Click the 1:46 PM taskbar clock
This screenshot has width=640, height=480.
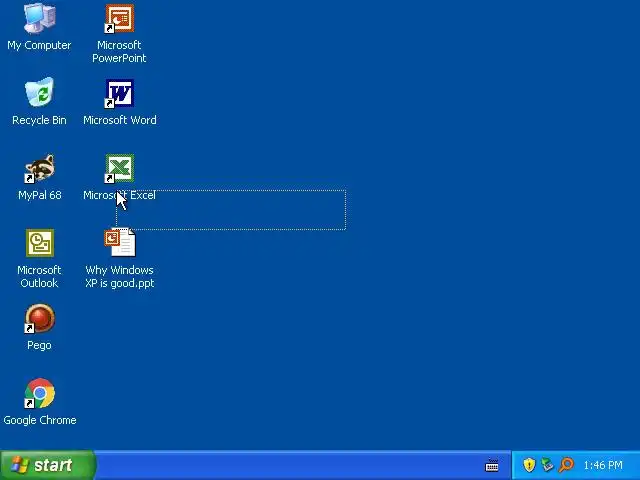[x=603, y=465]
